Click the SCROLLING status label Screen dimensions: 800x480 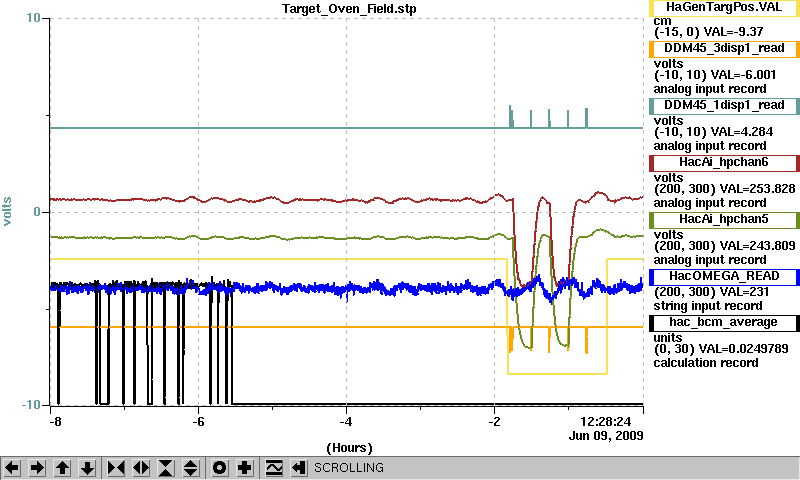[x=349, y=468]
